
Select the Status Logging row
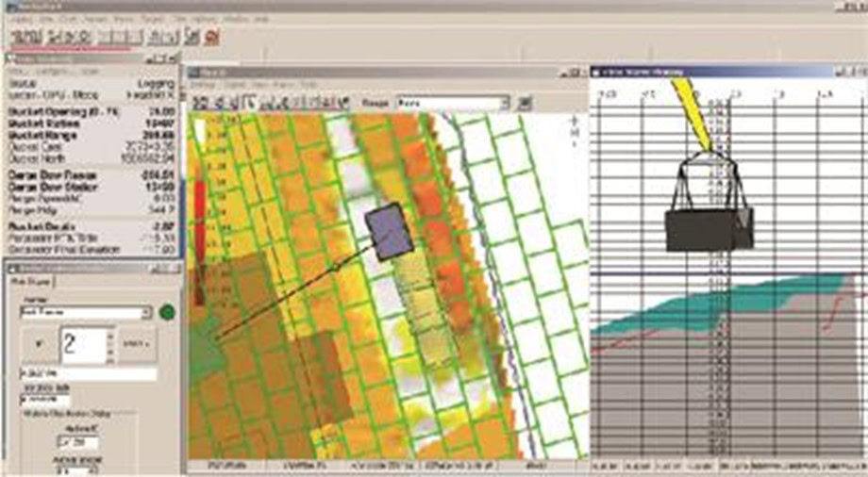click(92, 84)
